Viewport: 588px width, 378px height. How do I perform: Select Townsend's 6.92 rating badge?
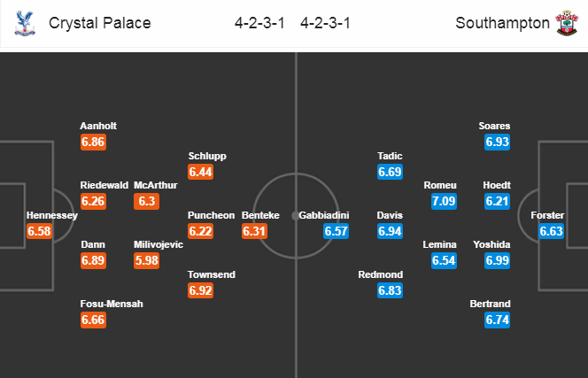pyautogui.click(x=201, y=290)
